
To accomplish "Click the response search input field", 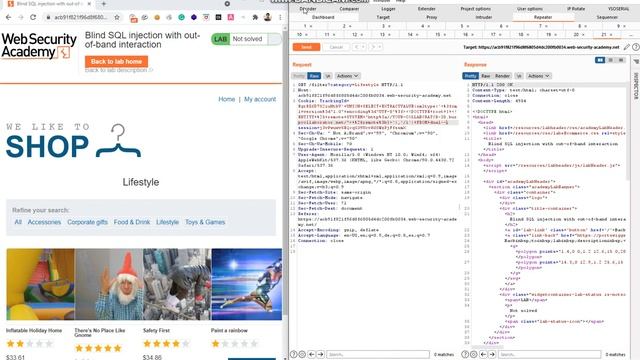I will 549,354.
